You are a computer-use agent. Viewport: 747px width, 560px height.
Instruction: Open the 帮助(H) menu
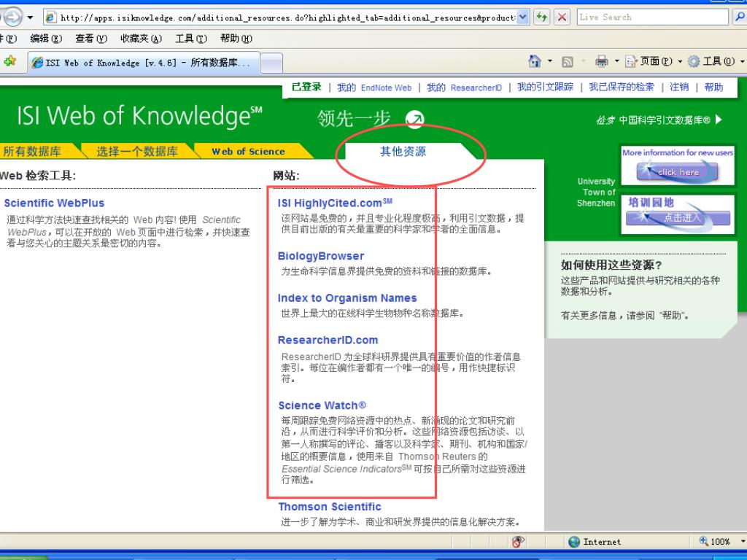(236, 39)
